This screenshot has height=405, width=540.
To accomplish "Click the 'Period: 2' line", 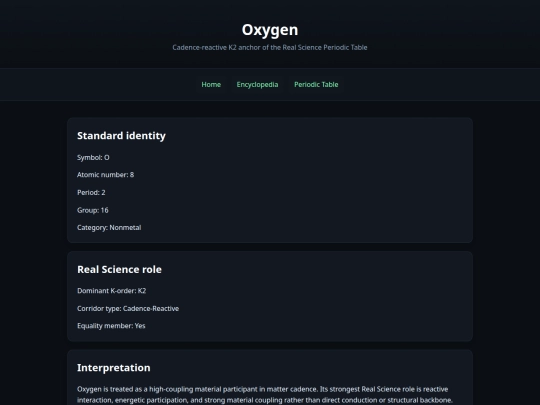I will (x=91, y=193).
